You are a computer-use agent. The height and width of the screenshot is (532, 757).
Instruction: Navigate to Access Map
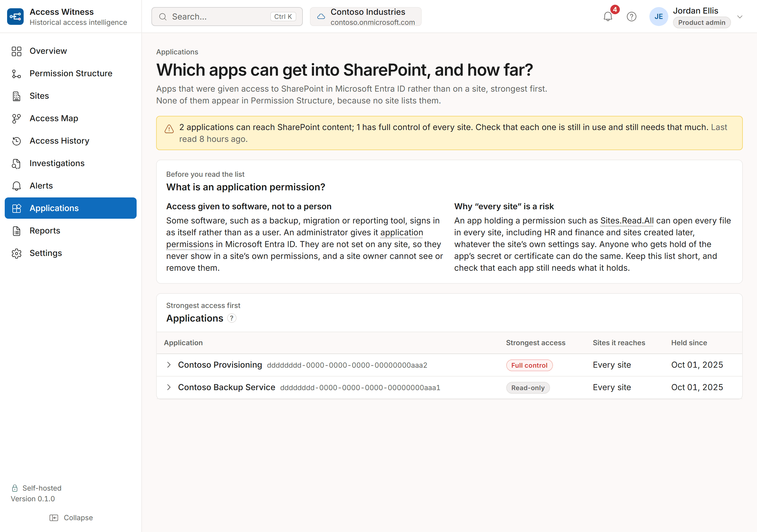[71, 118]
